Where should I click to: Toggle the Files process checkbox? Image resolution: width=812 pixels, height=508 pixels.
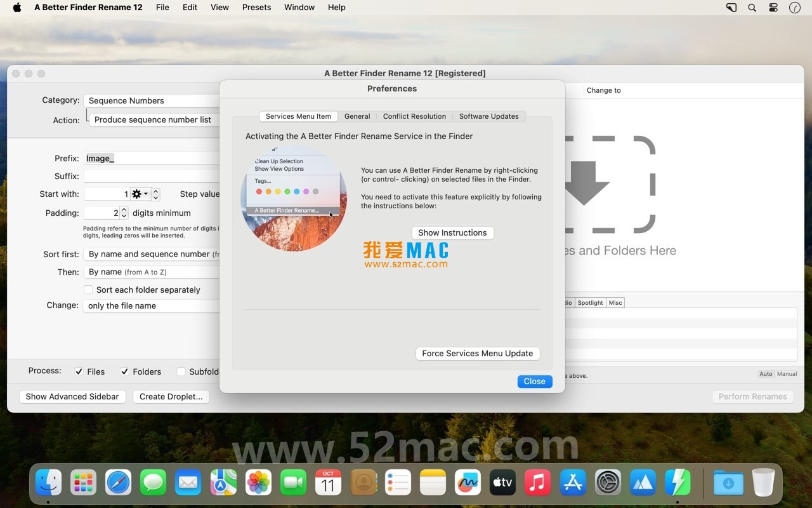[x=79, y=371]
